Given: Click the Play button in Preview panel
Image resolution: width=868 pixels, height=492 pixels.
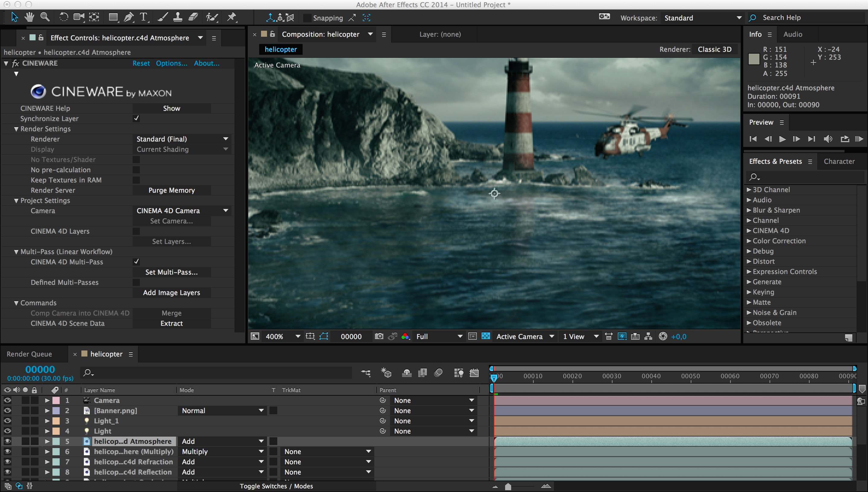Looking at the screenshot, I should pos(782,139).
